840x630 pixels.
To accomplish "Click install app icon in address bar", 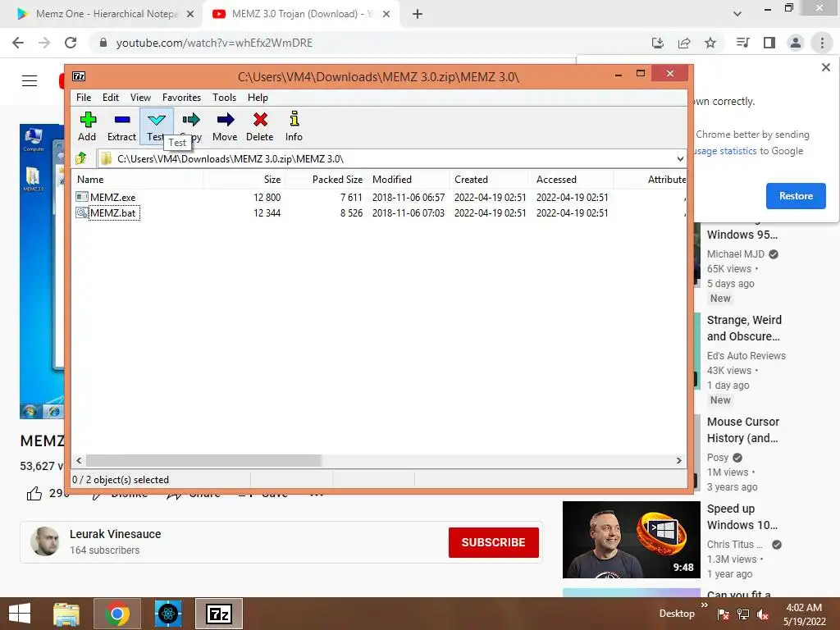I will (x=658, y=43).
